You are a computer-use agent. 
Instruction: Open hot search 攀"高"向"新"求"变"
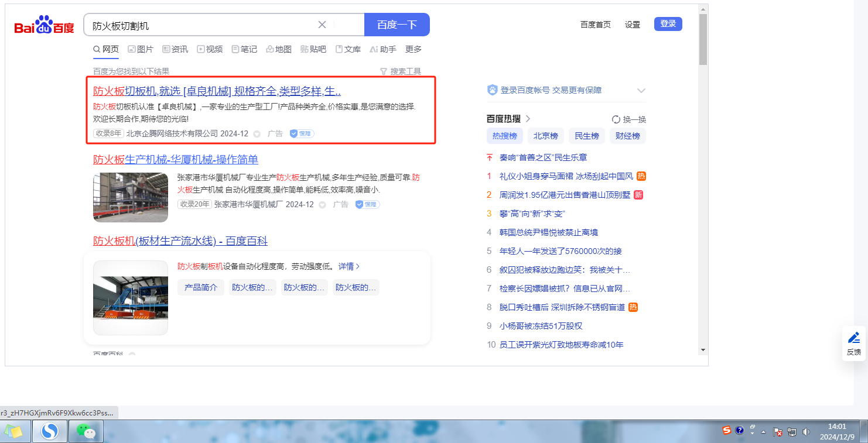(532, 214)
